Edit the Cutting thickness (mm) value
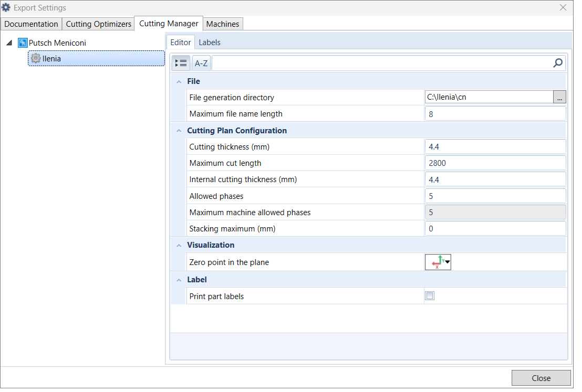The image size is (582, 392). (x=495, y=147)
